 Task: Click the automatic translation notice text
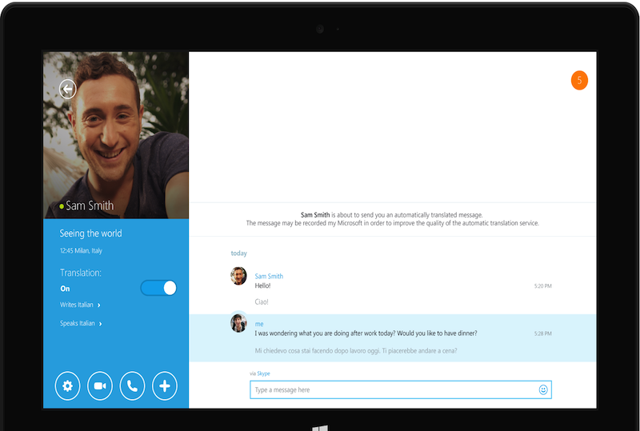click(x=392, y=219)
